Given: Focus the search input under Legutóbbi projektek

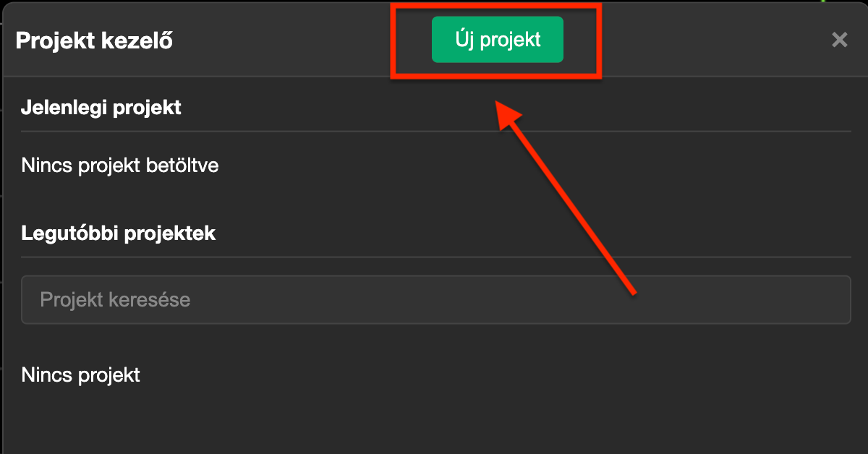Looking at the screenshot, I should (x=434, y=299).
